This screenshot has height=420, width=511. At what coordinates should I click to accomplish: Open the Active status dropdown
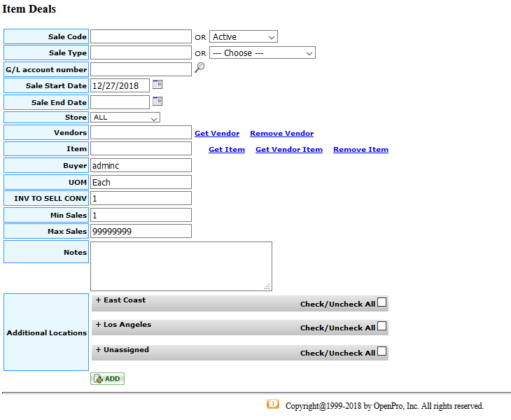coord(244,37)
